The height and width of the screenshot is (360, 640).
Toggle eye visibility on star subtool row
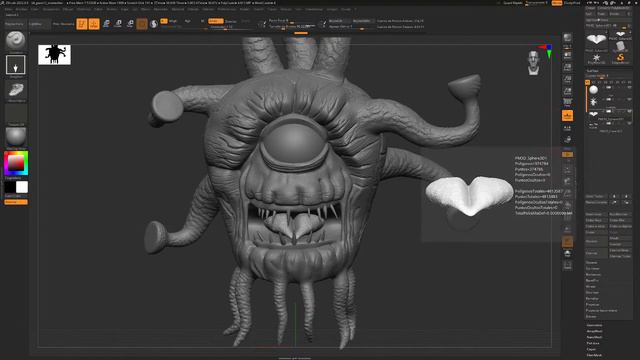(x=630, y=99)
